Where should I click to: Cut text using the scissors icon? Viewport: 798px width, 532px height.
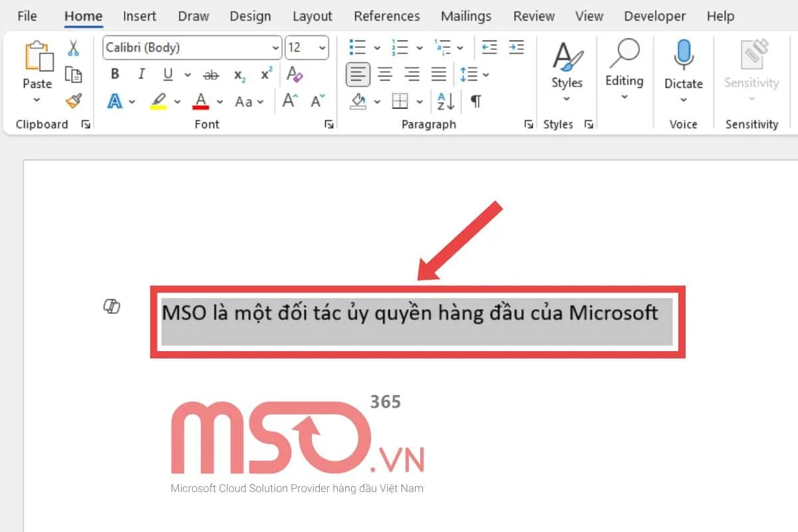coord(74,47)
